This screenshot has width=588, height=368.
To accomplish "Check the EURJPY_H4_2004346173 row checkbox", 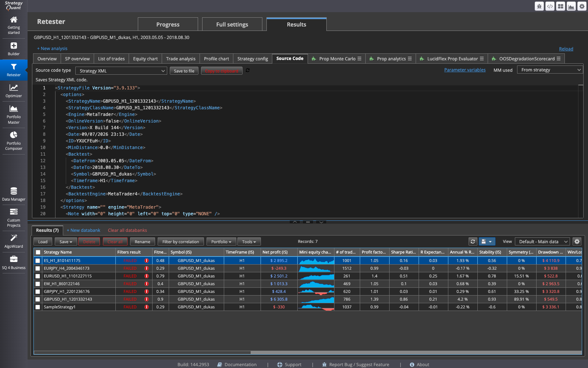I will [x=38, y=268].
